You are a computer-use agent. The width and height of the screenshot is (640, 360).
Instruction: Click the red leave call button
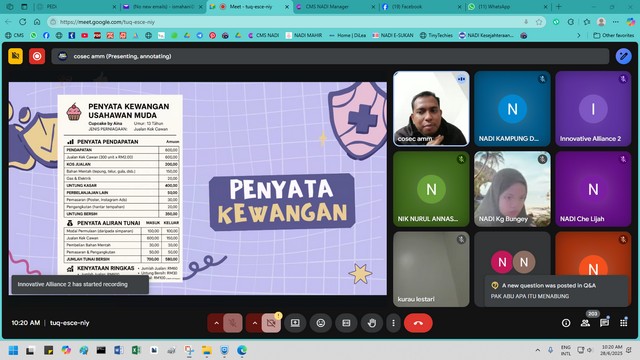418,323
